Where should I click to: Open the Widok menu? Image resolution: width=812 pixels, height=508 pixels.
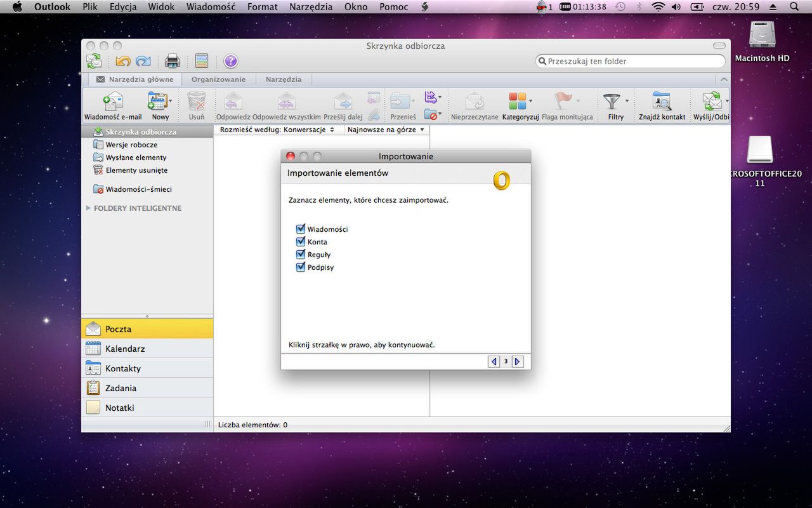coord(161,7)
